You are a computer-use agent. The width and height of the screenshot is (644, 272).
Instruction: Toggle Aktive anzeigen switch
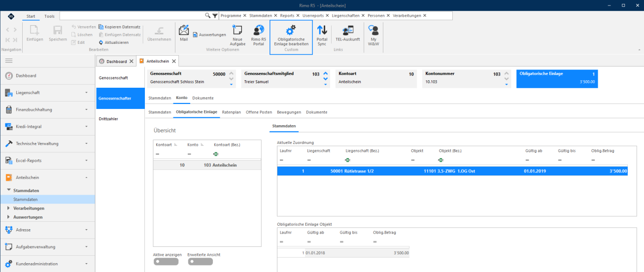(166, 262)
